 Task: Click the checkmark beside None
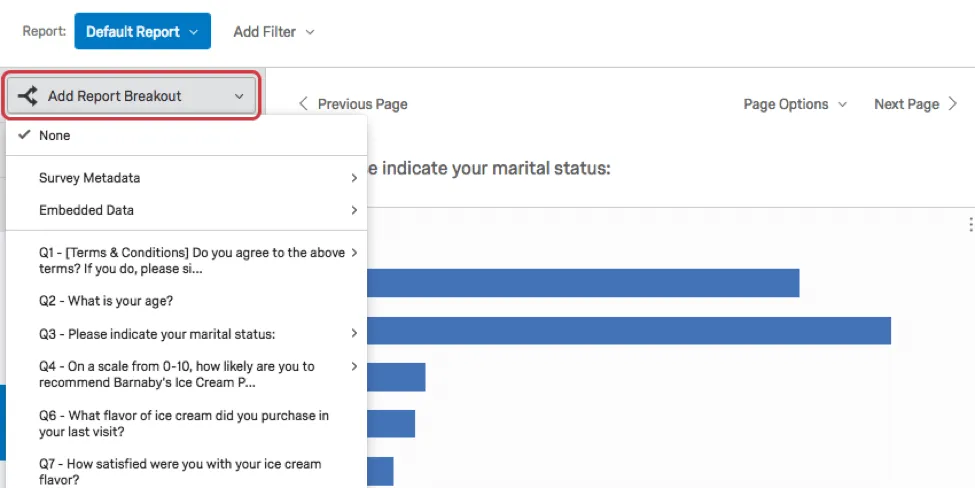coord(23,135)
